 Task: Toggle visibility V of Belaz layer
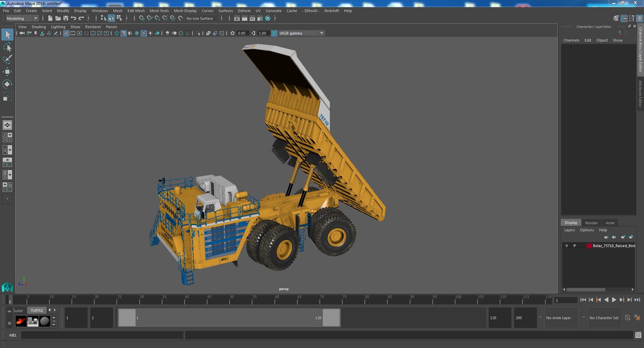click(x=566, y=246)
